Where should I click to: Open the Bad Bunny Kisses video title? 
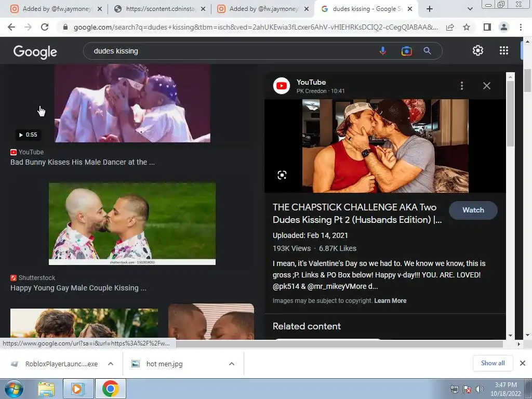pyautogui.click(x=83, y=162)
